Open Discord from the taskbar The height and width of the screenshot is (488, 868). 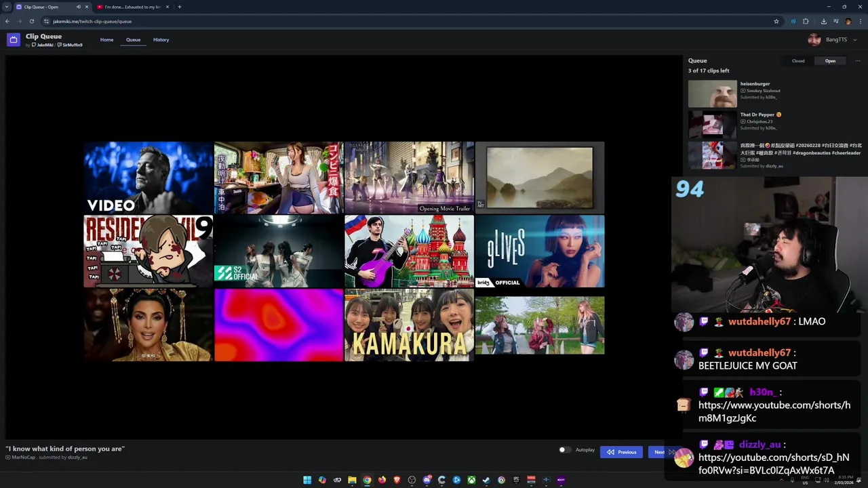pyautogui.click(x=427, y=480)
